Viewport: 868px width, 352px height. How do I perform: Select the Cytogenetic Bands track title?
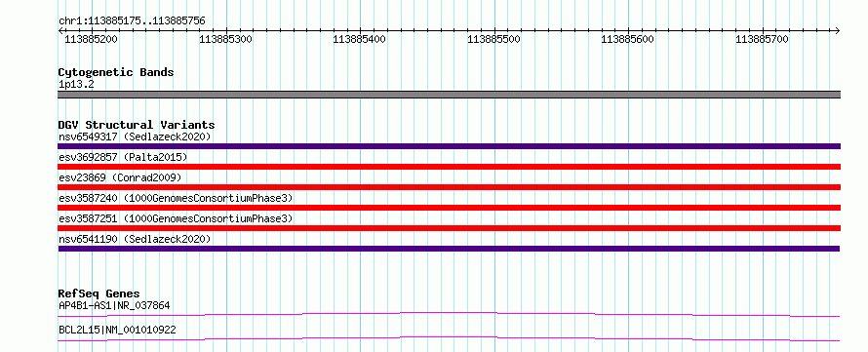(116, 72)
